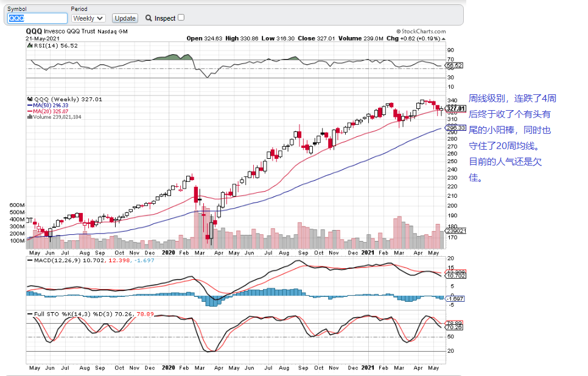
Task: Click the Open 324.63 header value
Action: pos(205,38)
